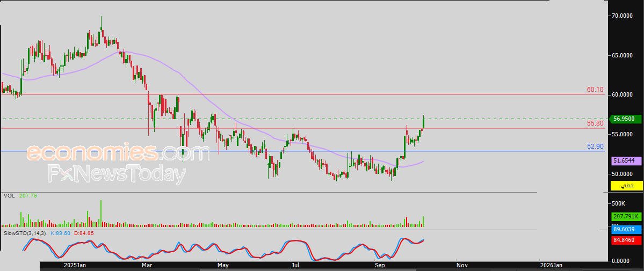Click the 500K volume axis label
Screen dimensions: 644x271
pyautogui.click(x=619, y=204)
